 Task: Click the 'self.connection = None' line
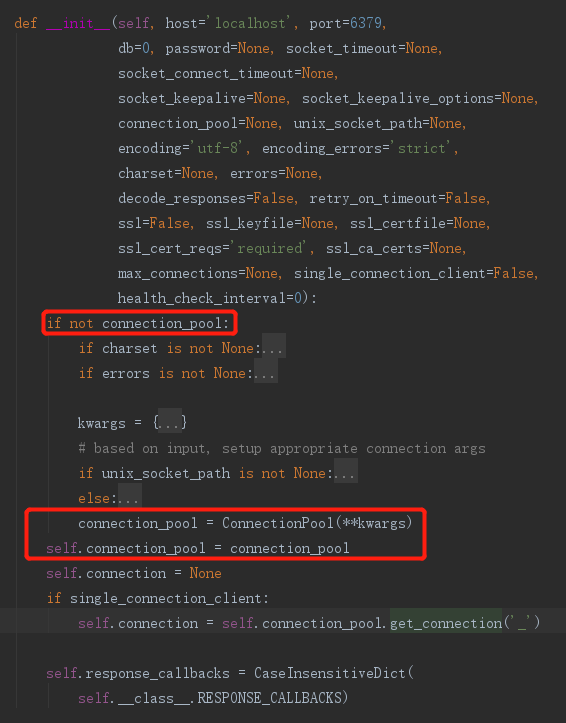click(x=134, y=573)
